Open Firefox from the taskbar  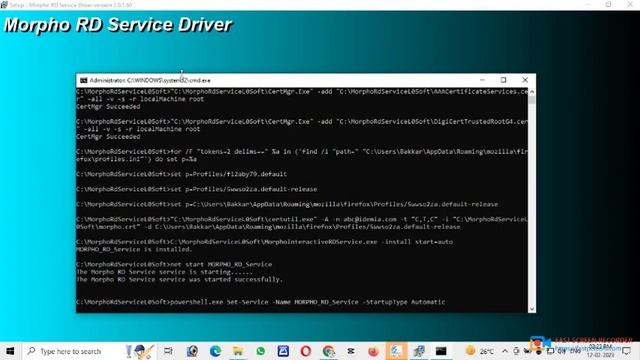(x=373, y=351)
